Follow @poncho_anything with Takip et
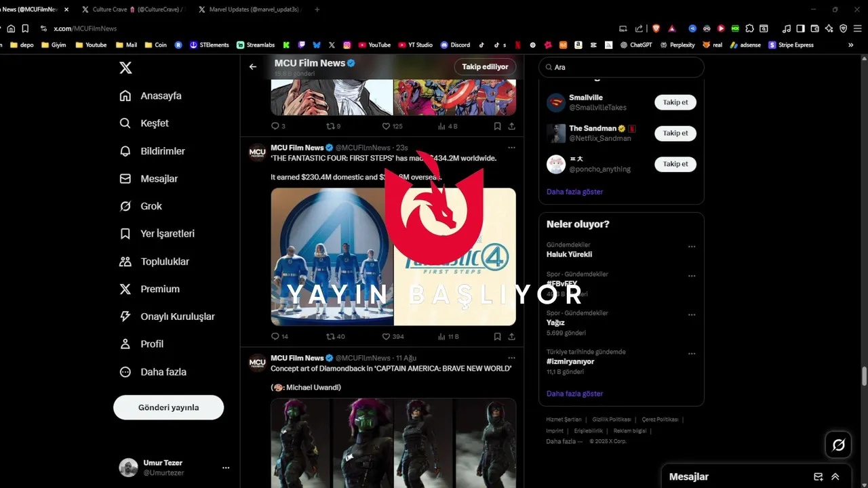 pyautogui.click(x=675, y=164)
